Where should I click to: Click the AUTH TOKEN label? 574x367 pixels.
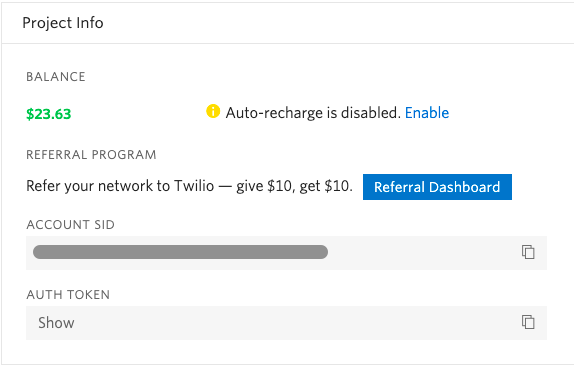(x=68, y=295)
